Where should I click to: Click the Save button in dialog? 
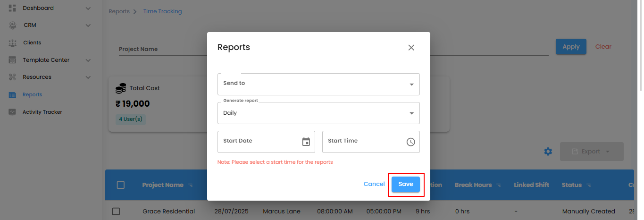[x=406, y=184]
